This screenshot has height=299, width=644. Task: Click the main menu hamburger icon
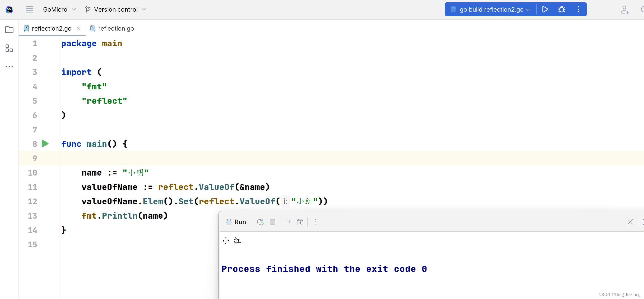(x=29, y=9)
